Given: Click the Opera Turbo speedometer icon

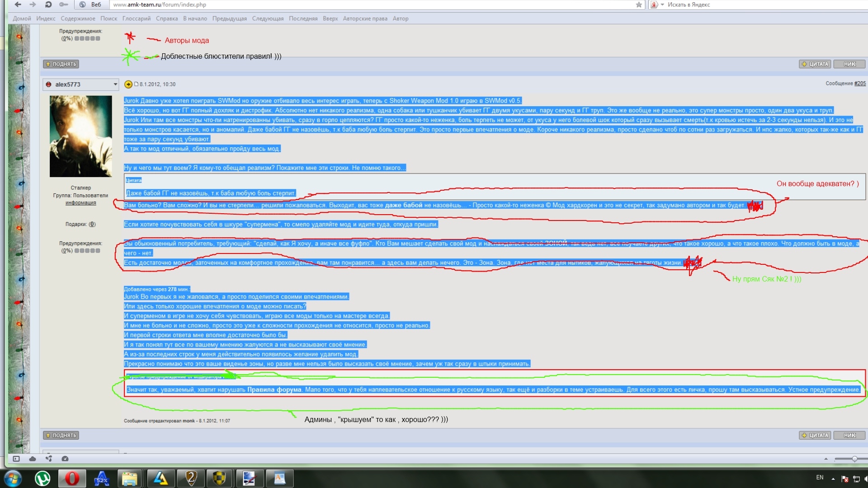Looking at the screenshot, I should coord(65,459).
